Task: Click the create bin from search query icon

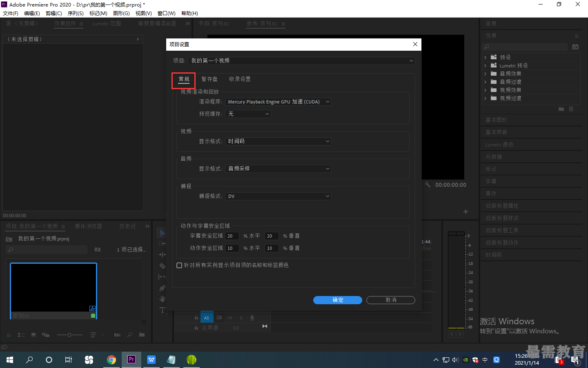Action: [x=97, y=249]
